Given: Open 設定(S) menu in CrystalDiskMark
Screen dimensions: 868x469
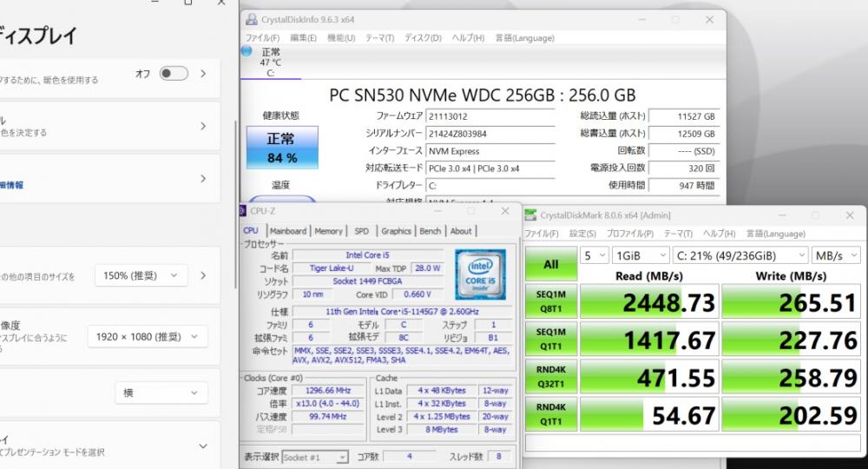Looking at the screenshot, I should [x=583, y=234].
